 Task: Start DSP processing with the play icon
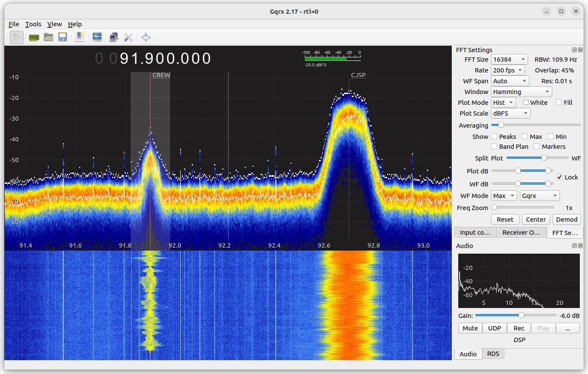point(17,37)
